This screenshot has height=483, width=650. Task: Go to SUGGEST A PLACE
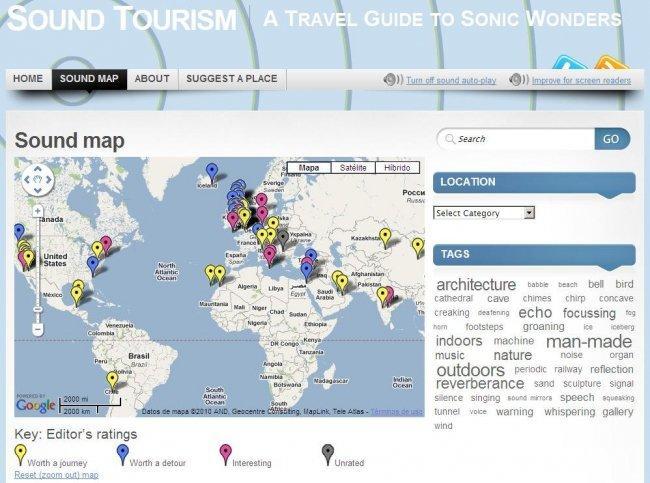(x=232, y=79)
